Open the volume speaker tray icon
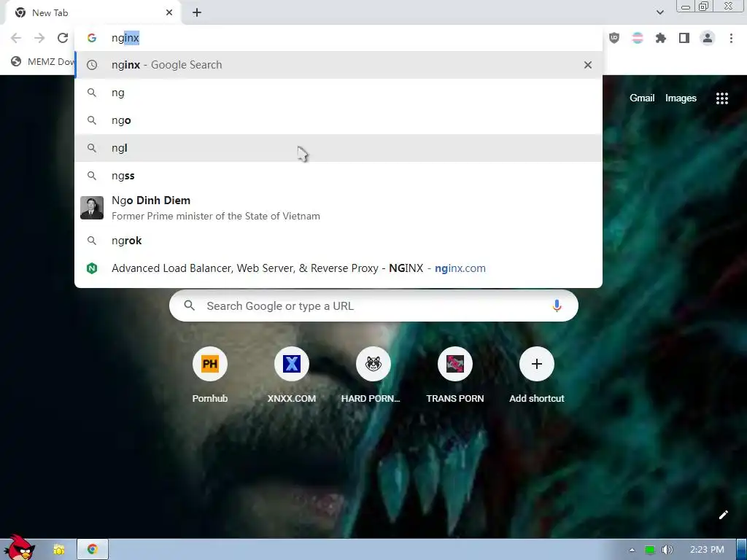The image size is (747, 560). click(667, 550)
